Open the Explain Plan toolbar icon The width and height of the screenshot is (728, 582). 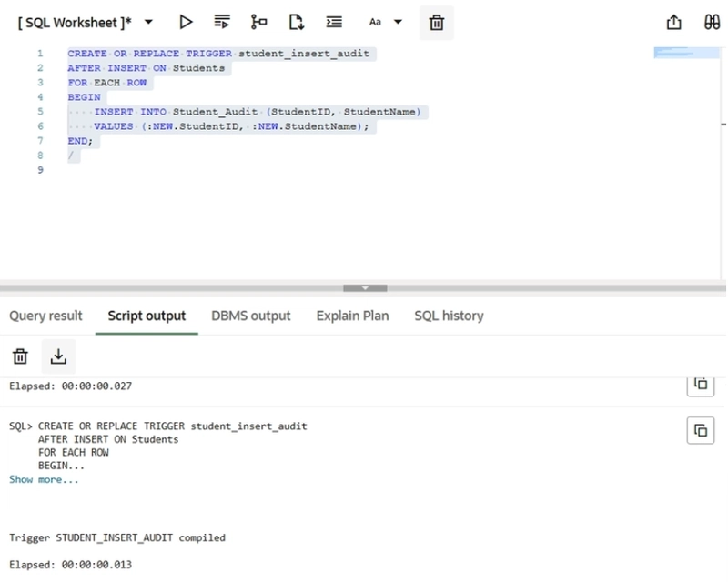pos(258,22)
